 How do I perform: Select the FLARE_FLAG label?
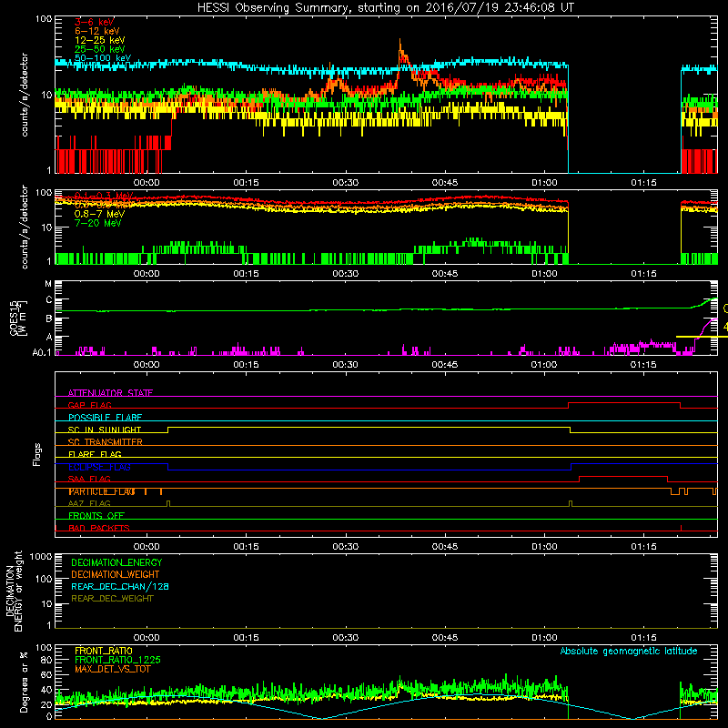95,454
